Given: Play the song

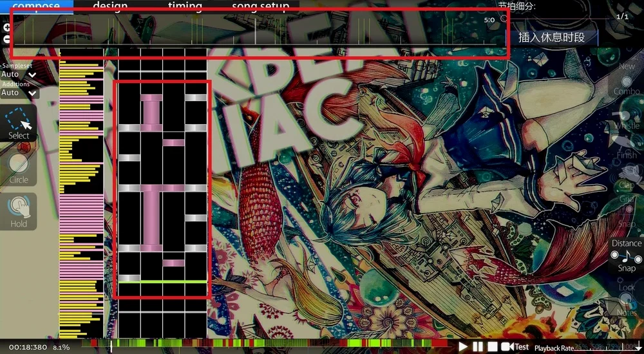Looking at the screenshot, I should (463, 347).
